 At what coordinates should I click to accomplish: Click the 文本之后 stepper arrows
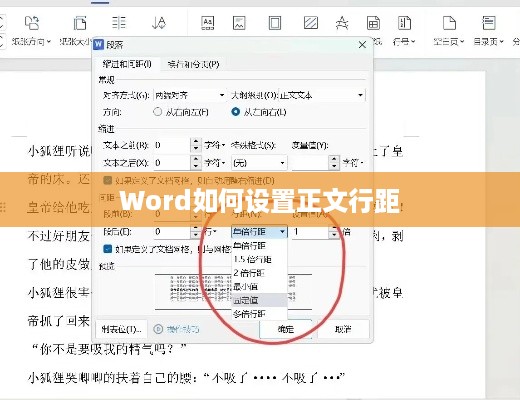click(196, 163)
